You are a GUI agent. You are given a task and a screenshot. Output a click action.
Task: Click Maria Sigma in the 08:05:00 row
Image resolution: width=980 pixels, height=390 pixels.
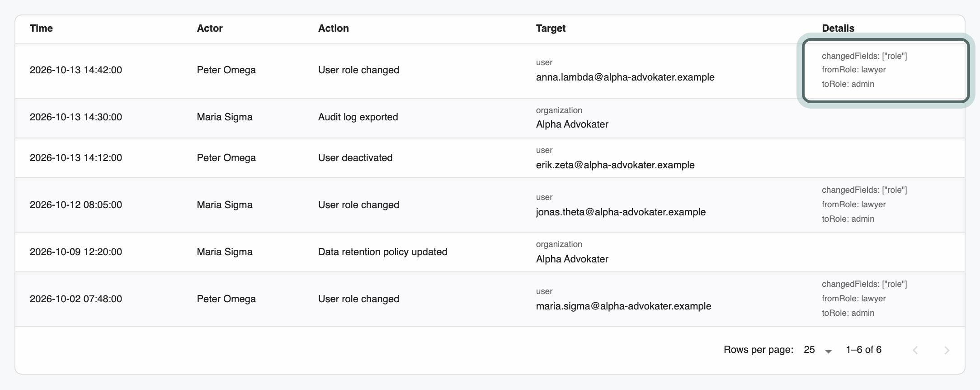(x=225, y=205)
